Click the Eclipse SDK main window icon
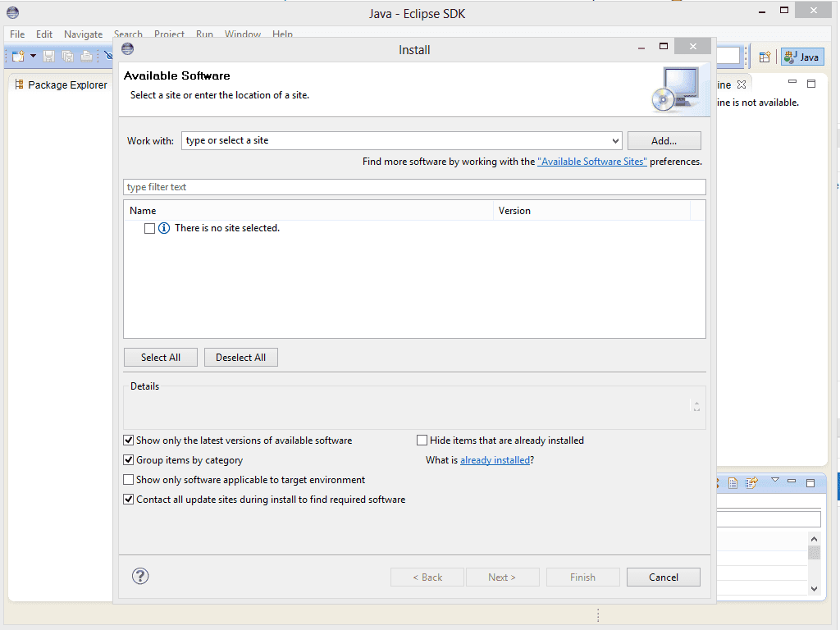Image resolution: width=840 pixels, height=630 pixels. (x=13, y=12)
